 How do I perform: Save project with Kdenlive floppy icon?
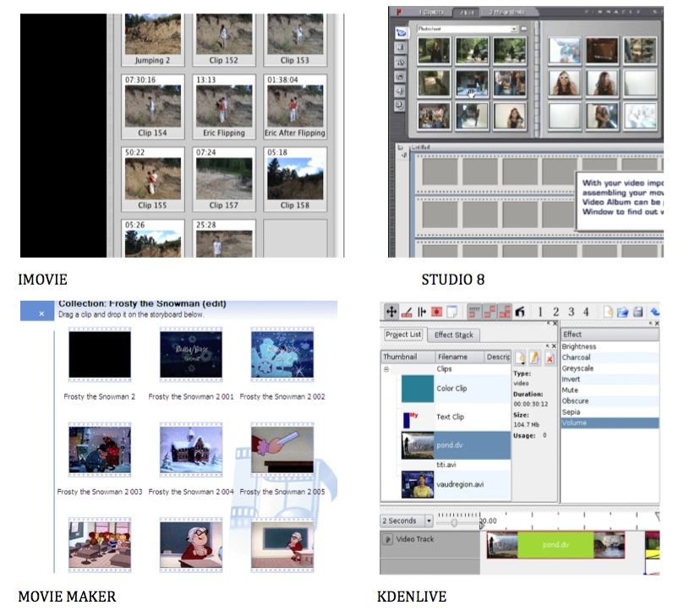pyautogui.click(x=638, y=312)
